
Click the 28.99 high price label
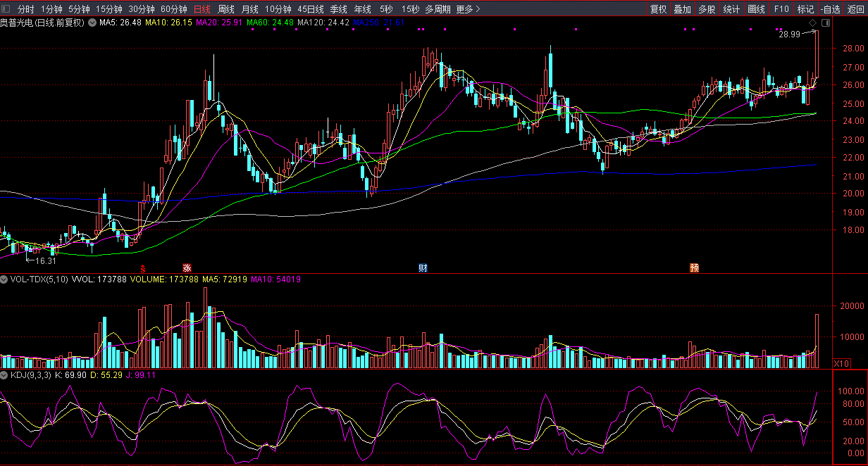(x=789, y=34)
